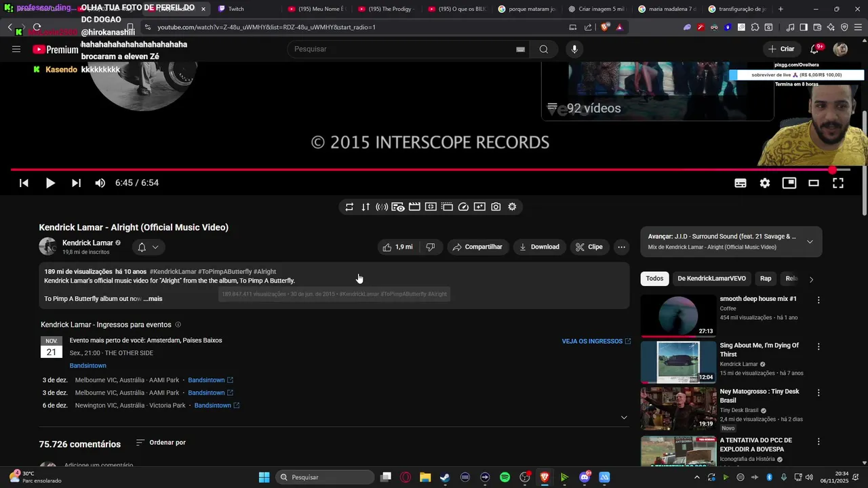Screen dimensions: 868x488
Task: Open notification bell dropdown for Kendrick Lamar
Action: tap(149, 247)
